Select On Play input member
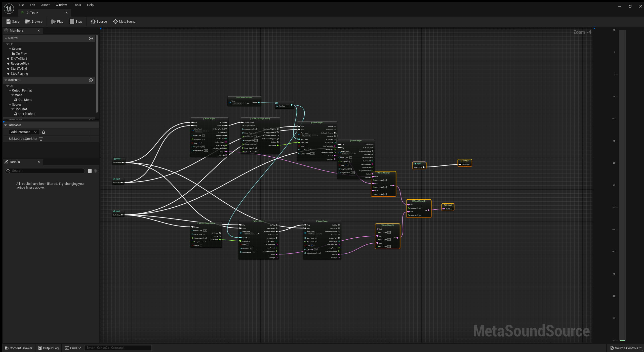Image resolution: width=644 pixels, height=352 pixels. click(21, 54)
